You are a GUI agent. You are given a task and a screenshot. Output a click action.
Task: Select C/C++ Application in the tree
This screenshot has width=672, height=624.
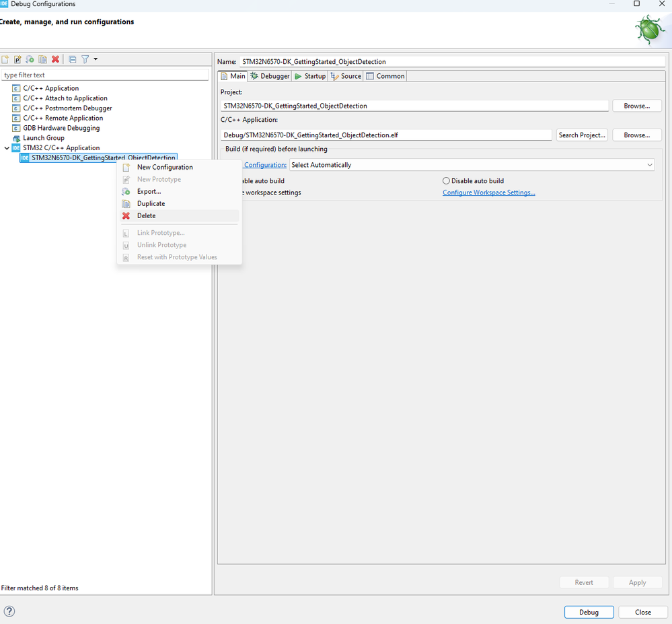click(x=51, y=88)
